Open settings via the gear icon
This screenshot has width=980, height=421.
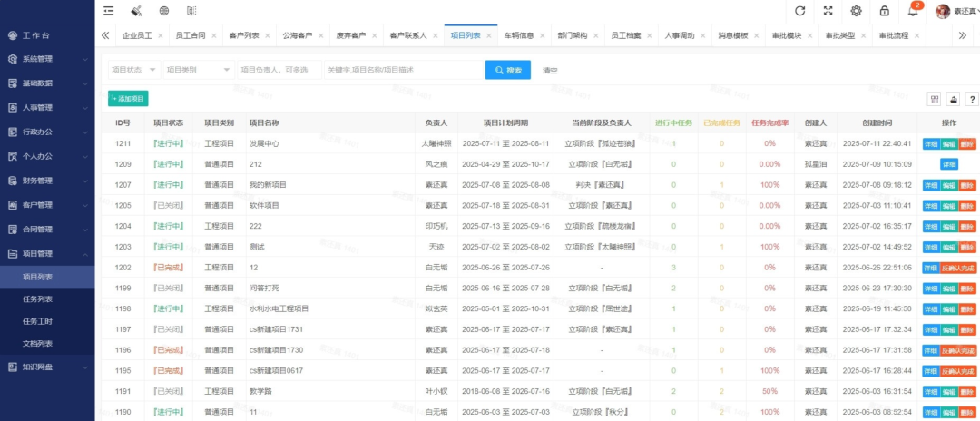pyautogui.click(x=857, y=11)
